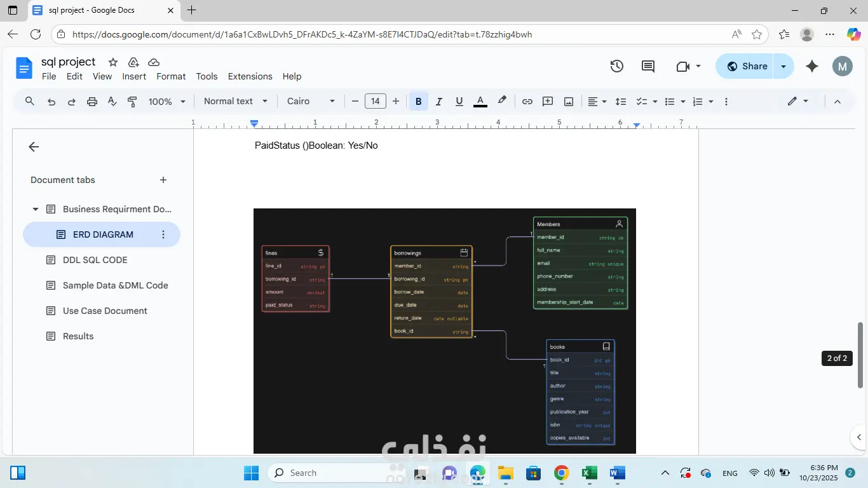Open Word from the taskbar
The height and width of the screenshot is (488, 868).
tap(617, 473)
